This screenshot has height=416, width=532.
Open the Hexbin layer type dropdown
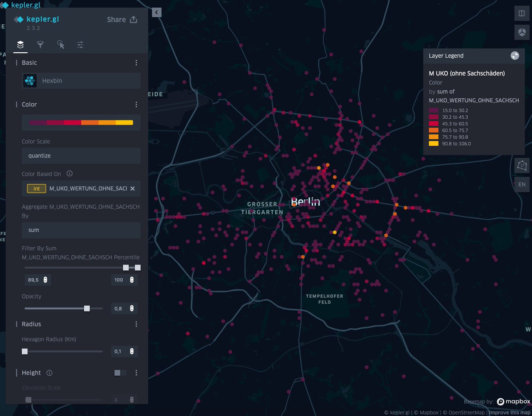coord(81,81)
